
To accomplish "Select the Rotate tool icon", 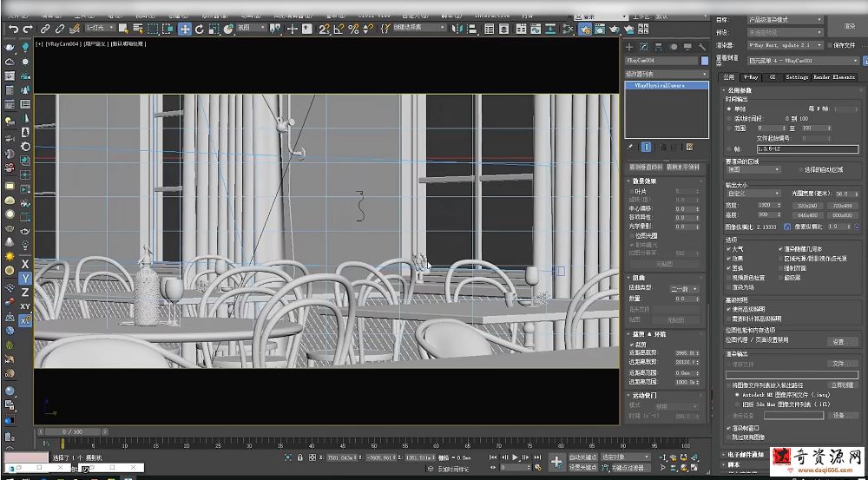I will 200,29.
